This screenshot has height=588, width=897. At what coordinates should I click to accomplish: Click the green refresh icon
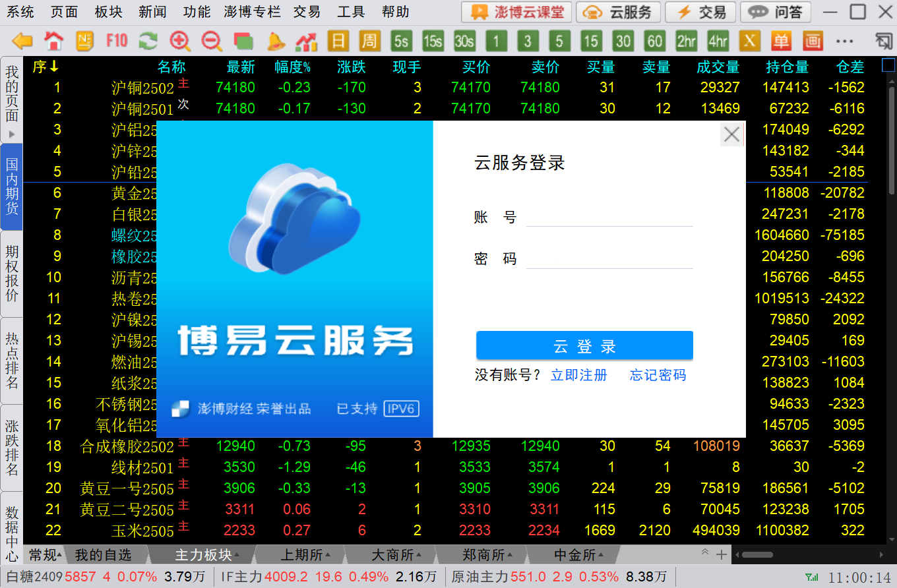148,42
